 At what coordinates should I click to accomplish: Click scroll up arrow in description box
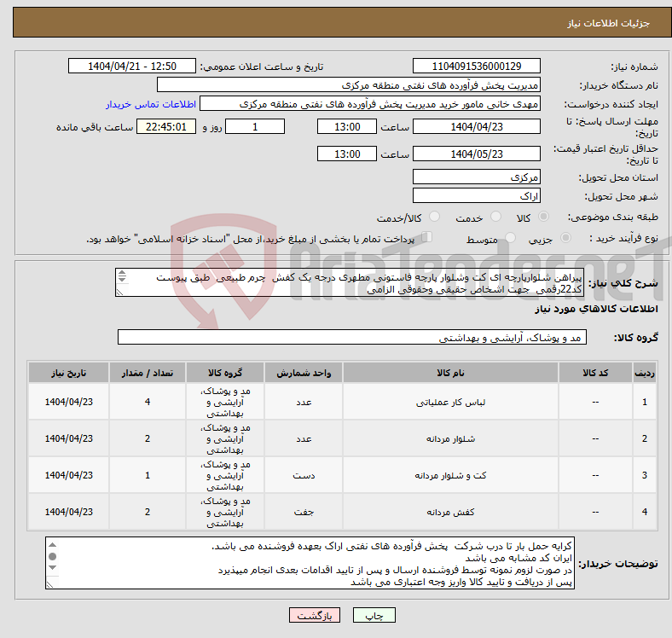click(122, 272)
